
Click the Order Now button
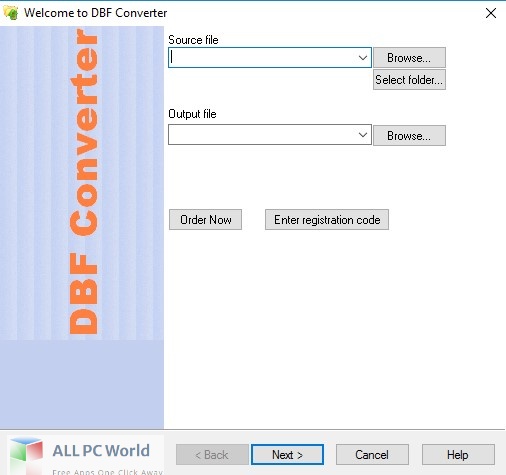[x=205, y=220]
